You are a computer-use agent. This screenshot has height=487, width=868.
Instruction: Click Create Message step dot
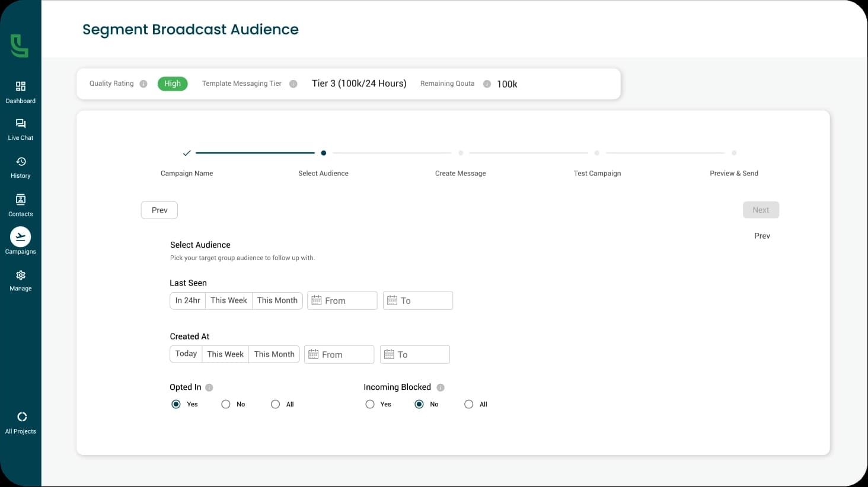pos(461,153)
